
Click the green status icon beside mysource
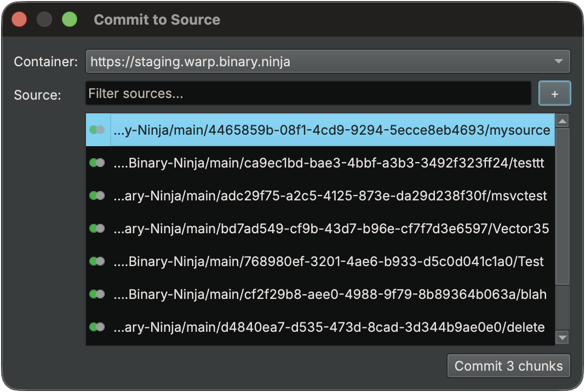point(97,130)
